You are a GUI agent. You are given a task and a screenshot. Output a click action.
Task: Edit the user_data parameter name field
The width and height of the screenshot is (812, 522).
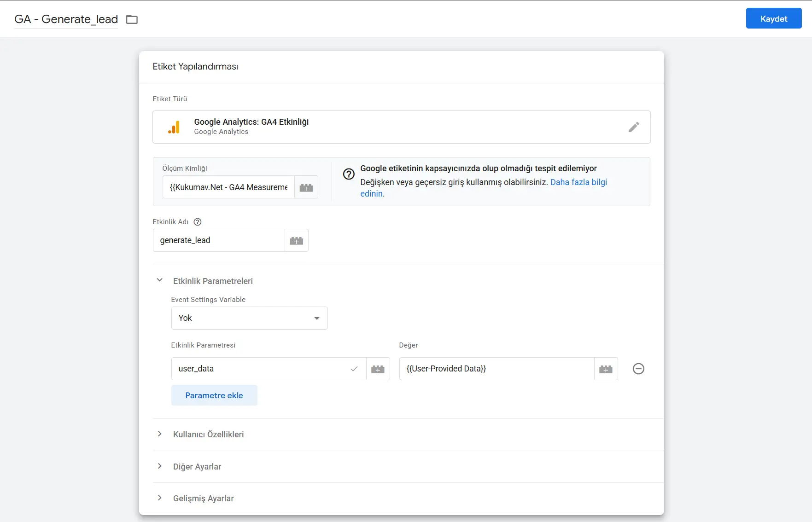(x=269, y=369)
